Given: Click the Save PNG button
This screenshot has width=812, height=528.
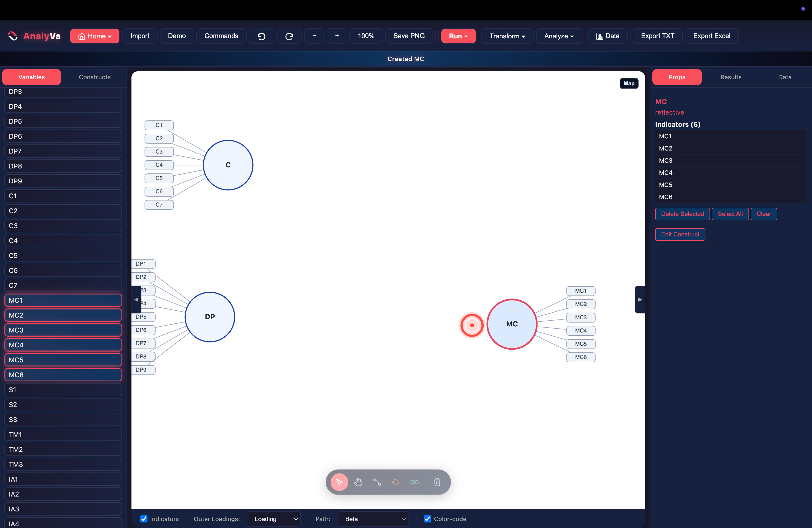Looking at the screenshot, I should pyautogui.click(x=409, y=36).
